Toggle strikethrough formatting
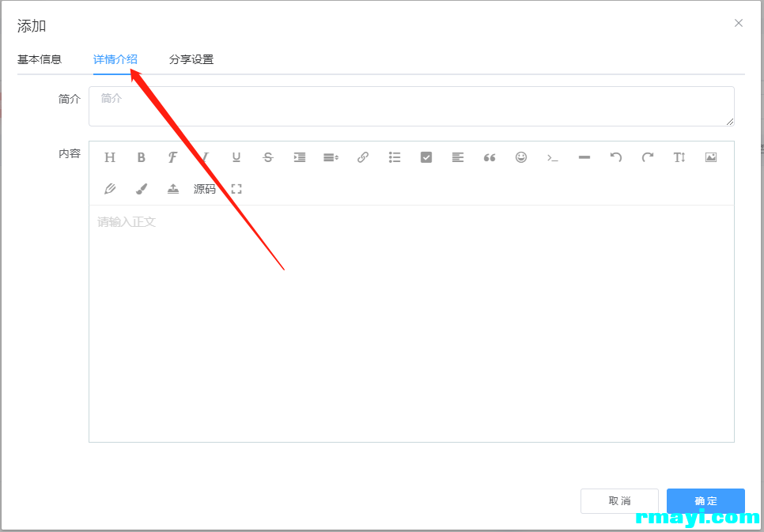This screenshot has height=532, width=764. point(268,157)
